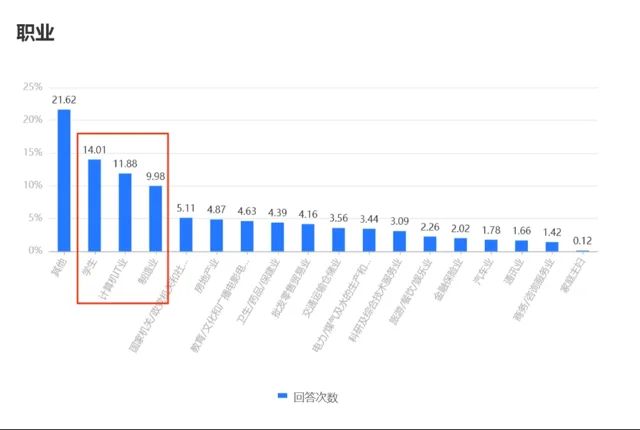This screenshot has height=430, width=640.
Task: Click the 14.01 value label
Action: click(94, 150)
